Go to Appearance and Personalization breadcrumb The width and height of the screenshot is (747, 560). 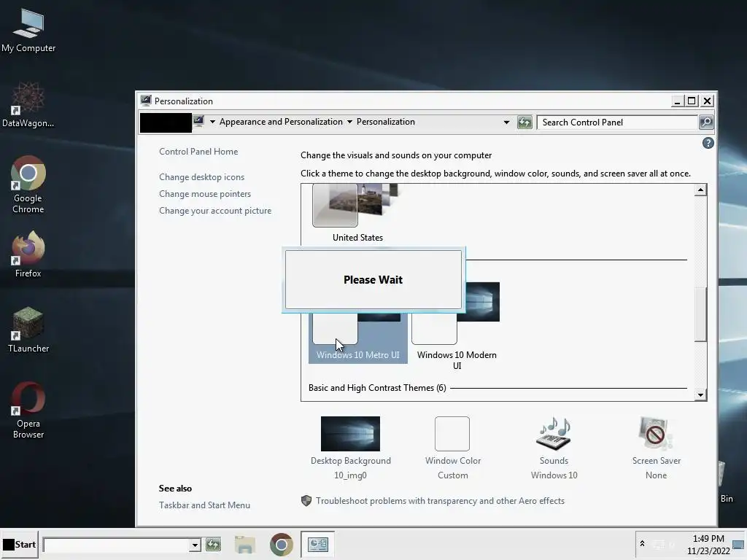[281, 122]
